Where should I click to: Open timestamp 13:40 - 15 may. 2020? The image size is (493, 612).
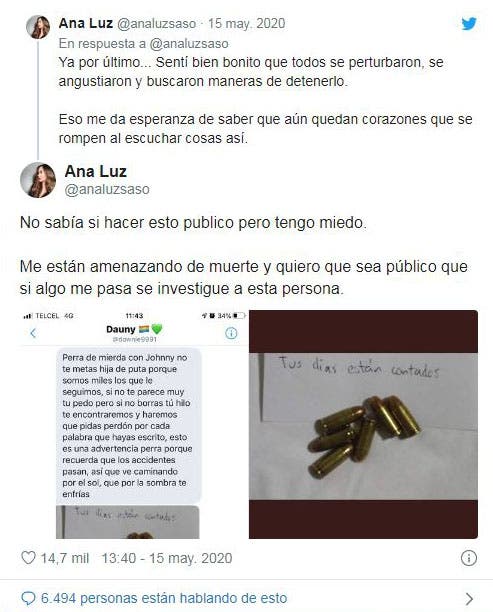(x=167, y=558)
